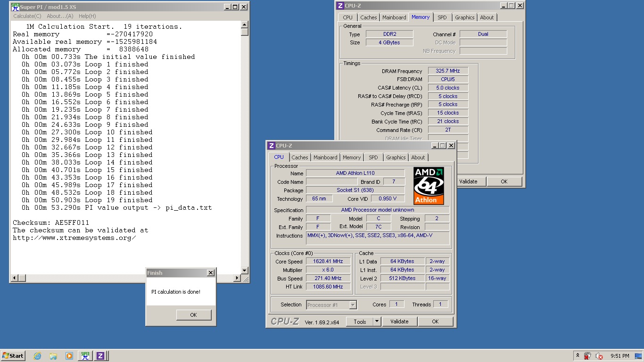This screenshot has width=644, height=362.
Task: Open the Processor #1 selection dropdown
Action: 331,305
